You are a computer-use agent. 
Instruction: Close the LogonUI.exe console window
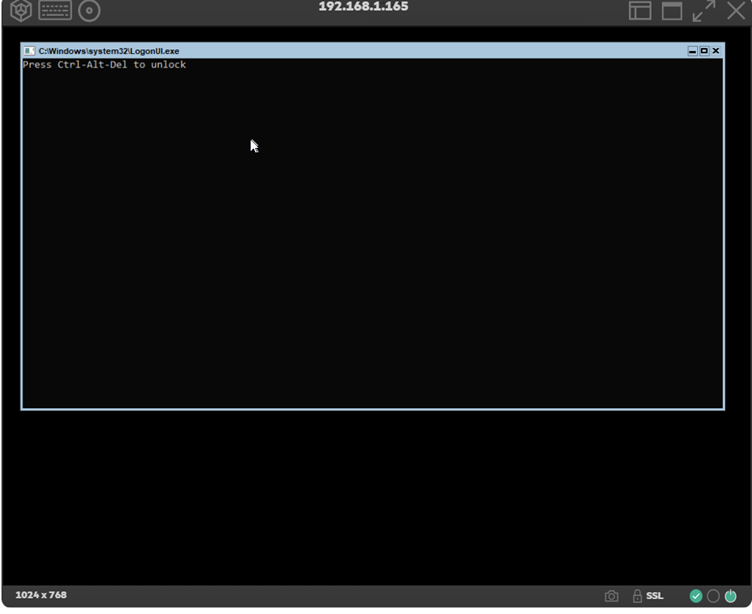pos(716,51)
